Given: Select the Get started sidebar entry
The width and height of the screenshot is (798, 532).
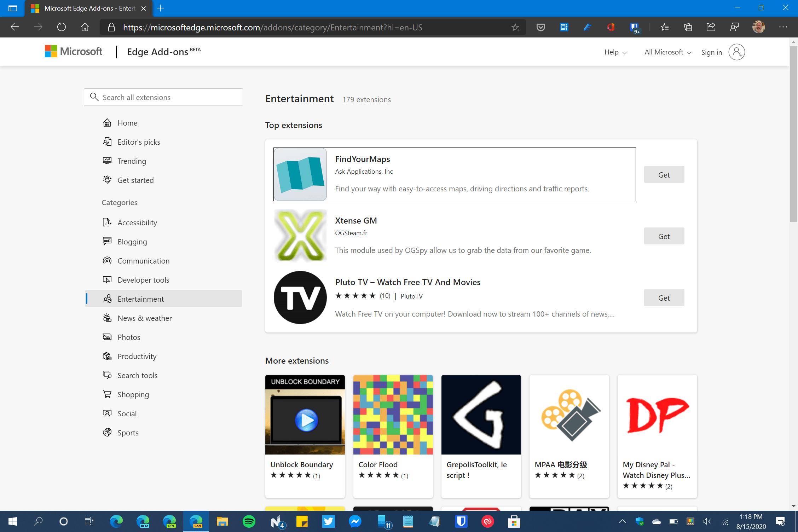Looking at the screenshot, I should (x=135, y=180).
